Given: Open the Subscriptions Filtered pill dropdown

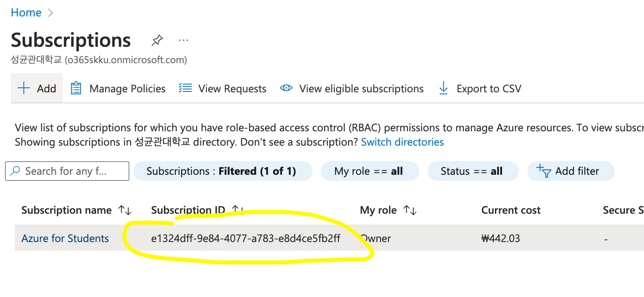Looking at the screenshot, I should pos(223,171).
